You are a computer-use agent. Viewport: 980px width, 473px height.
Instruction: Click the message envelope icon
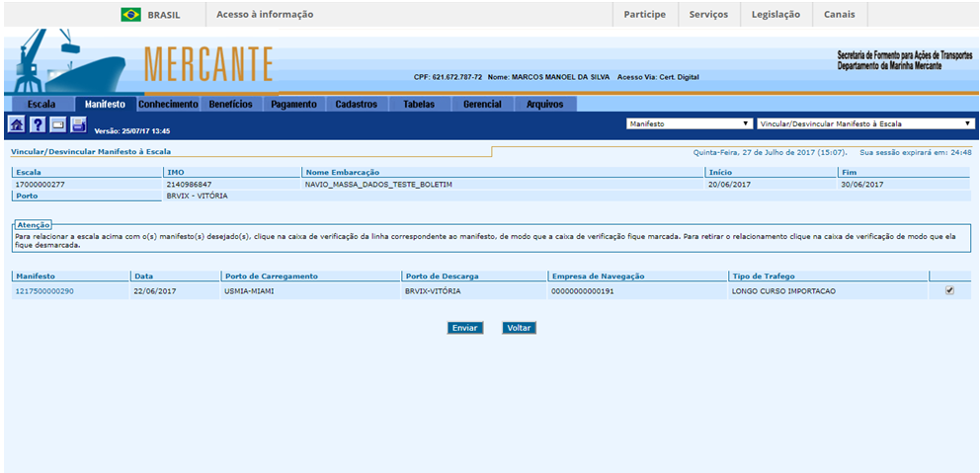58,124
